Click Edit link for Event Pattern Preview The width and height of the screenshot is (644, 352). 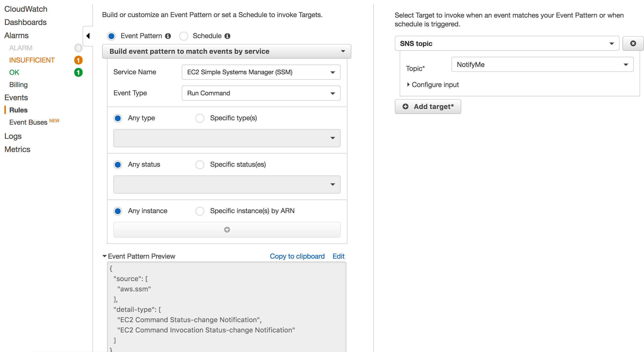coord(338,256)
